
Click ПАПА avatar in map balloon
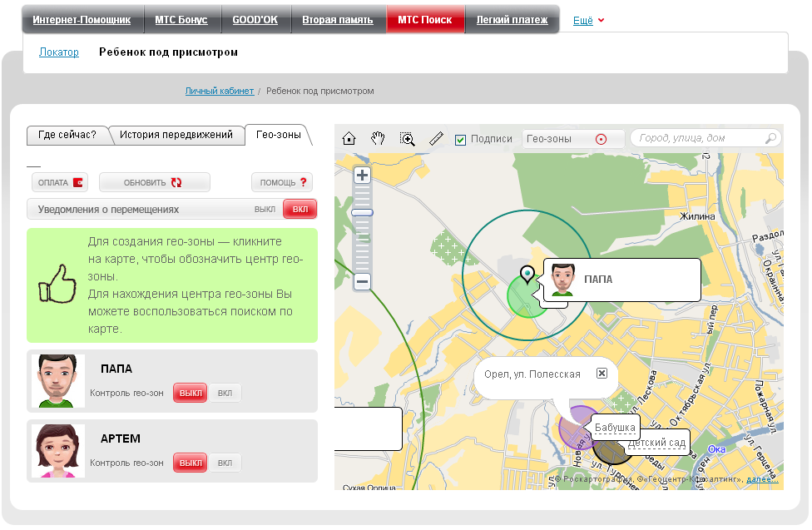(563, 280)
